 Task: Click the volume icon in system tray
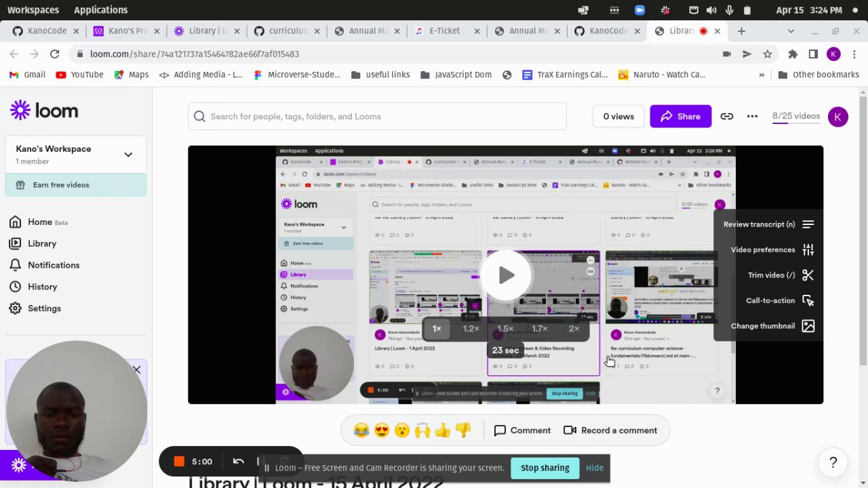coord(711,10)
